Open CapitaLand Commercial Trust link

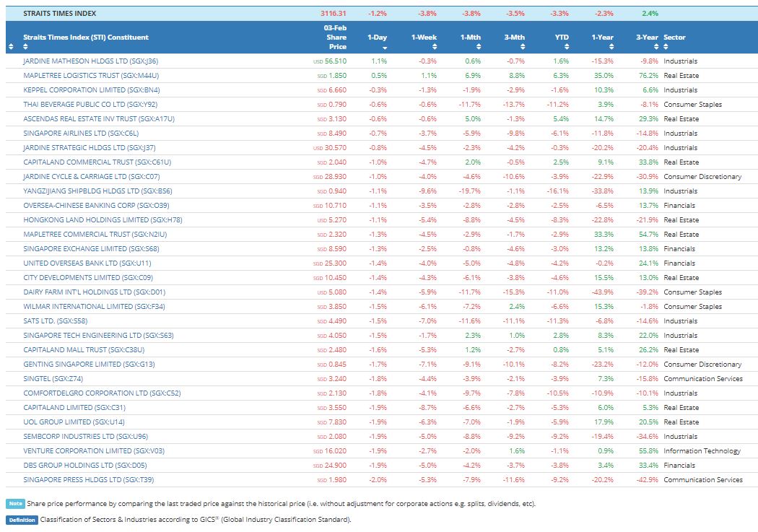(97, 162)
